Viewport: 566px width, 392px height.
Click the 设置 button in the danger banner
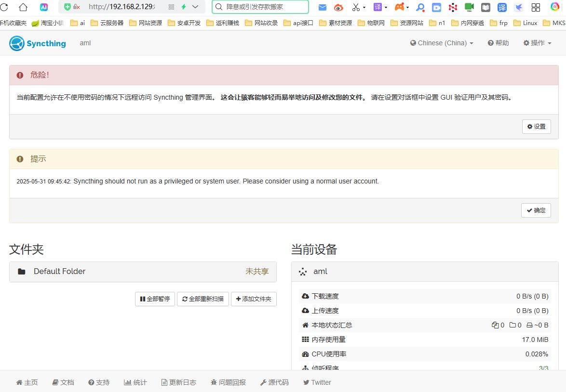(x=536, y=126)
